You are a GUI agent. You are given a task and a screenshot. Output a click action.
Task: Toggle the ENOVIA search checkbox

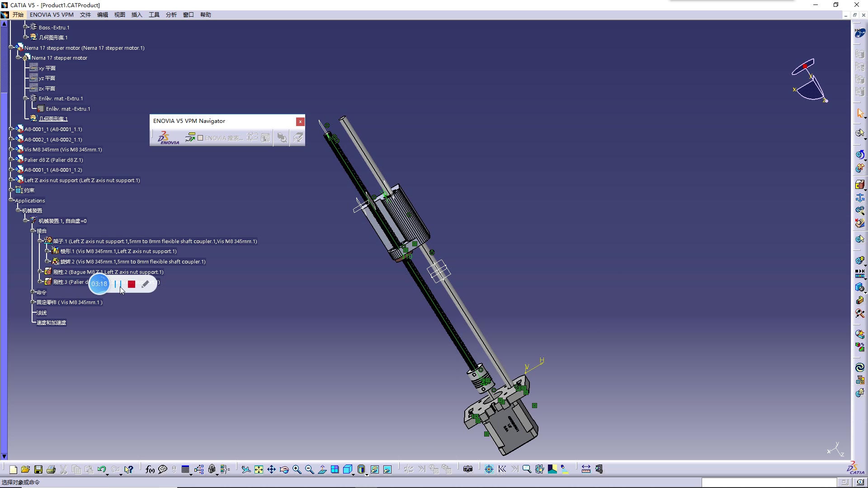pyautogui.click(x=200, y=138)
